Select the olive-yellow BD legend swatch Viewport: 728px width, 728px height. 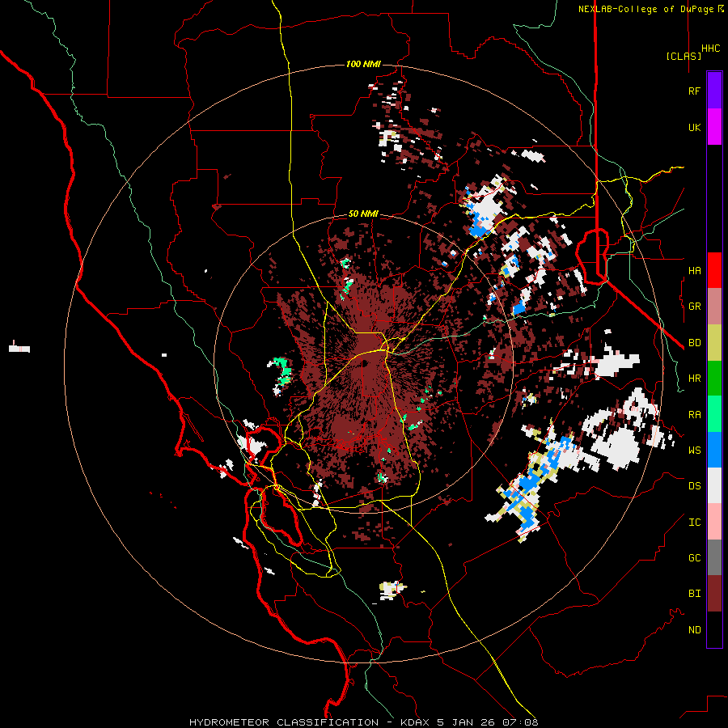pos(714,343)
